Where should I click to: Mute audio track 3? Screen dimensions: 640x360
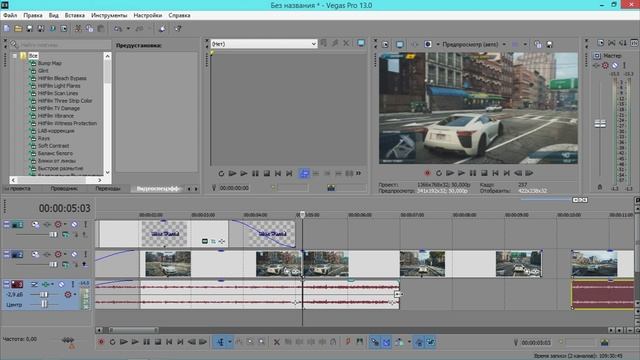(x=61, y=284)
